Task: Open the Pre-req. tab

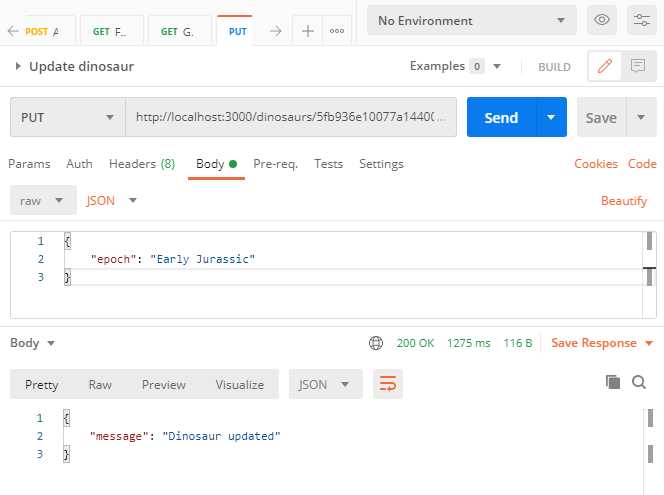Action: click(275, 164)
